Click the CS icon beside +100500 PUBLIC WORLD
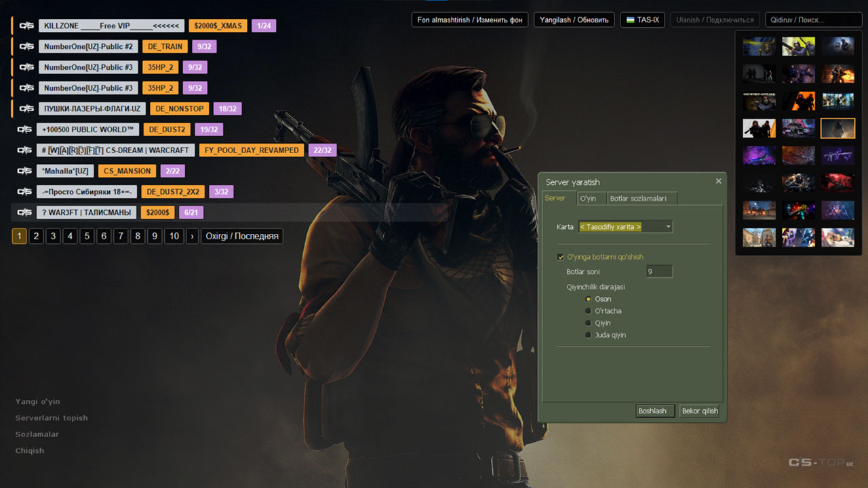The width and height of the screenshot is (868, 488). [24, 129]
